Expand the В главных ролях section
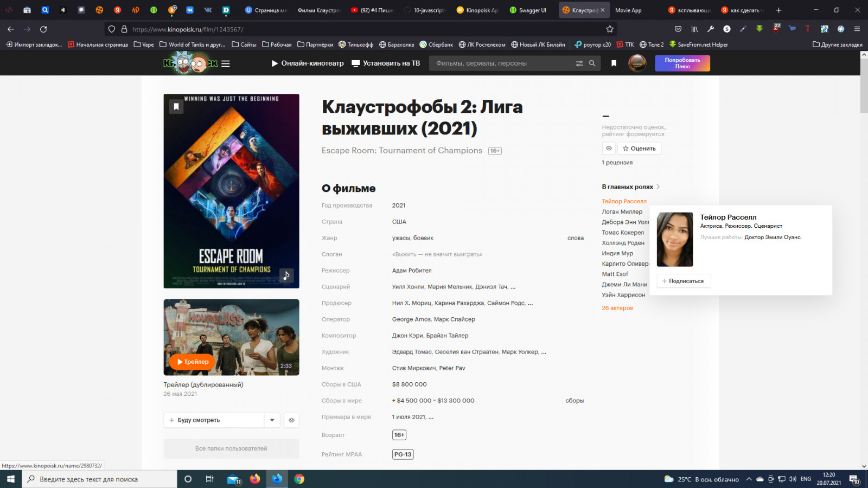Screen dimensions: 868x488 coord(630,187)
